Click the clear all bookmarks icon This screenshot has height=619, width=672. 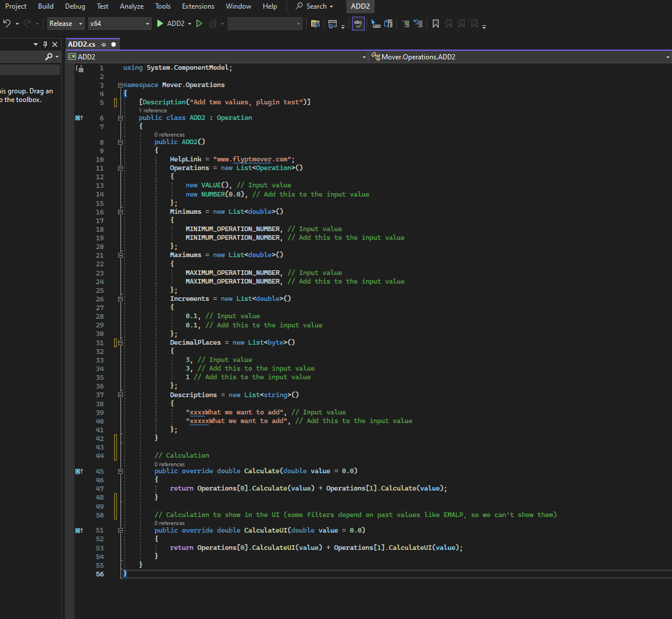point(474,24)
